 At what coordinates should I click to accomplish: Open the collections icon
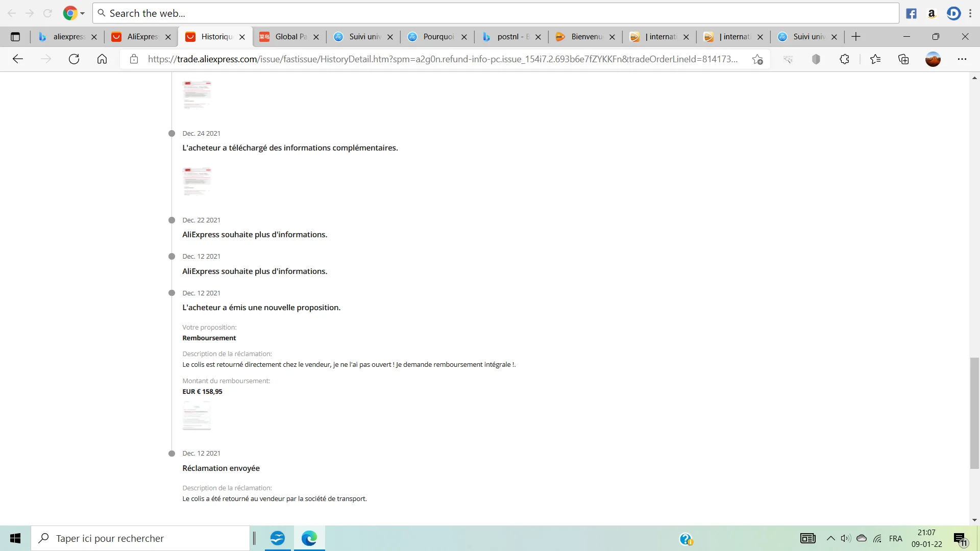903,59
